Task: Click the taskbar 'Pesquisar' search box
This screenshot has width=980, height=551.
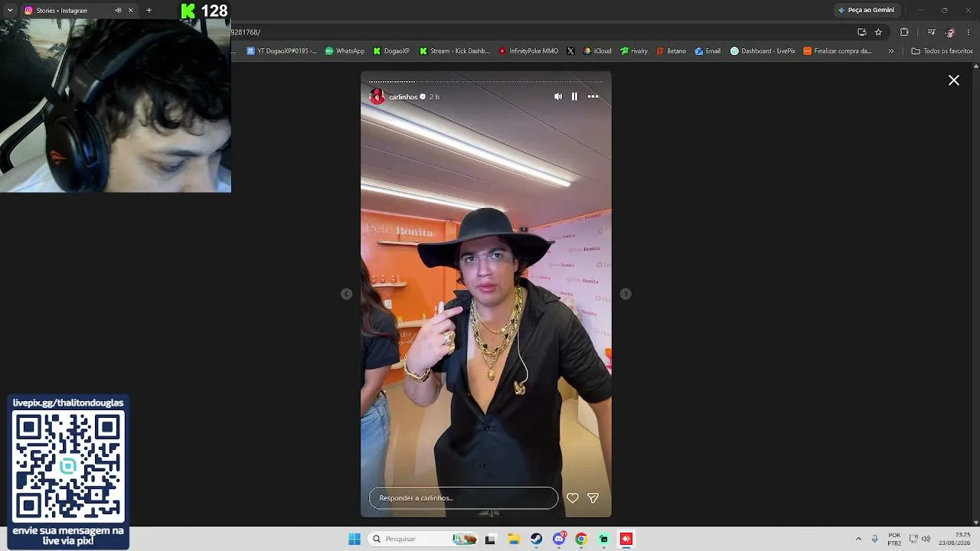Action: click(423, 539)
